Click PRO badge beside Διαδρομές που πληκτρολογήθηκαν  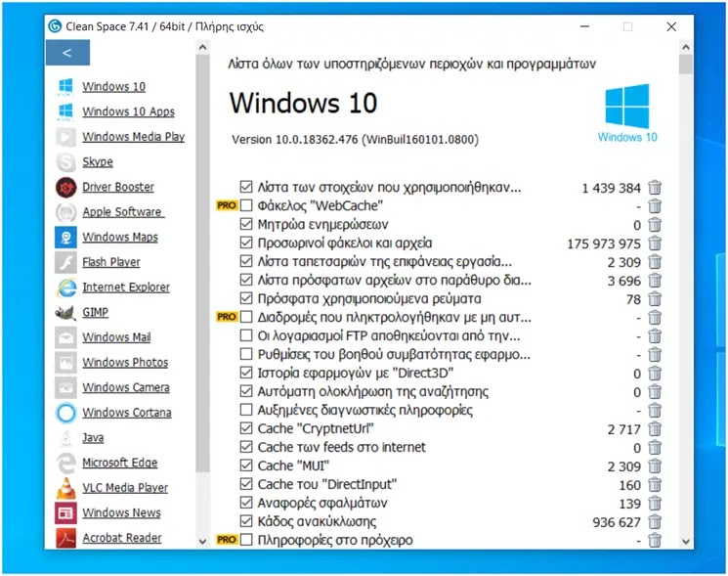227,317
